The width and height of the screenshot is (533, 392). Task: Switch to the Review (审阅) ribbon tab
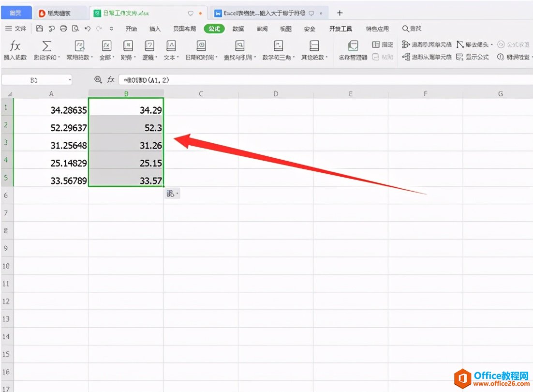click(262, 29)
